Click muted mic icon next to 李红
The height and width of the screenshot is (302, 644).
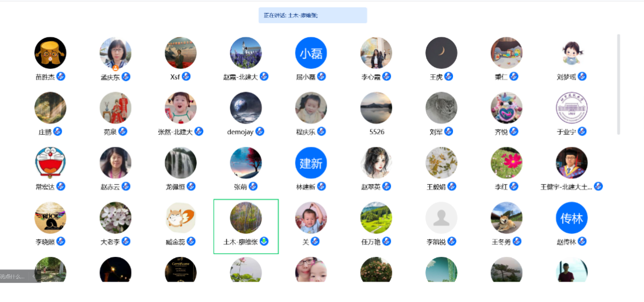(514, 186)
